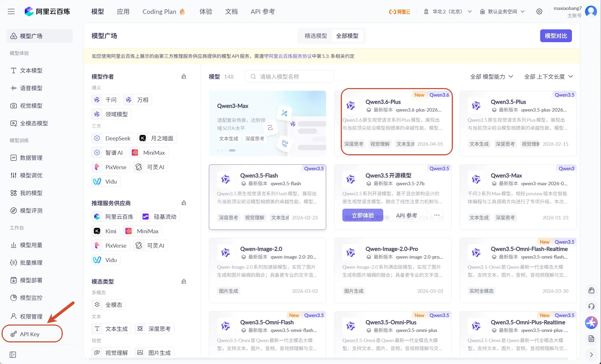This screenshot has height=364, width=601.
Task: Expand the 默认业务空间 workspace dropdown
Action: (502, 11)
